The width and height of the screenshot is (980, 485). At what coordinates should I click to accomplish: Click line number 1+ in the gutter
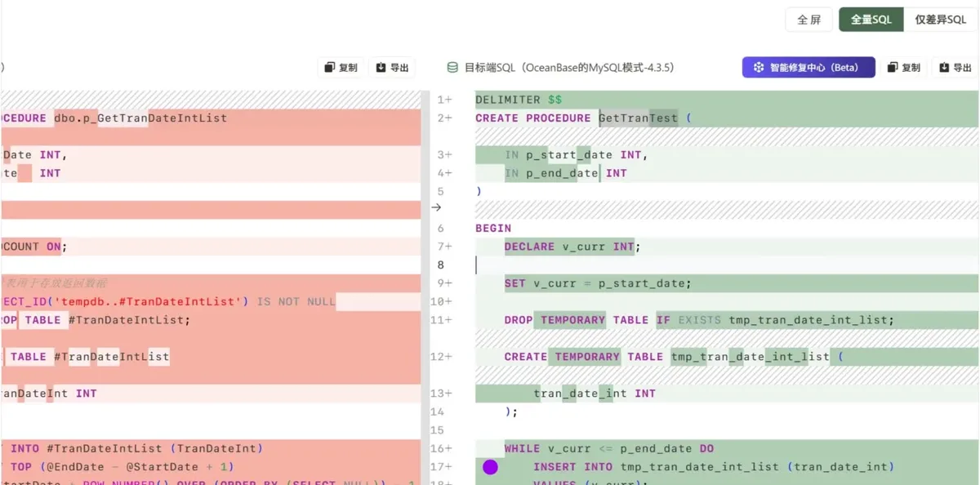coord(444,100)
